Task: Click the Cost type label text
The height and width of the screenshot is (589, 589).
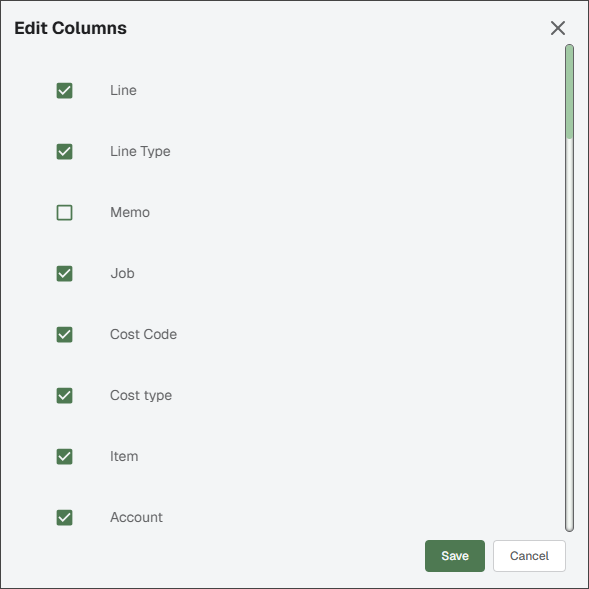Action: point(141,396)
